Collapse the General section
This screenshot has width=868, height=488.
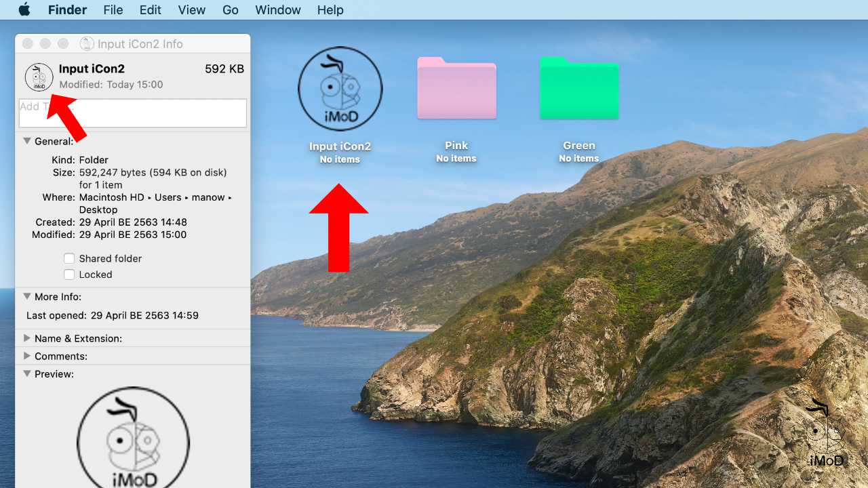pos(27,141)
